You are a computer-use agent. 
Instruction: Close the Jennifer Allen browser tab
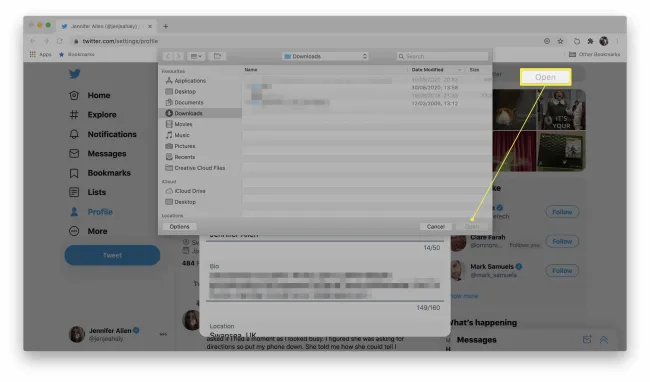click(150, 26)
